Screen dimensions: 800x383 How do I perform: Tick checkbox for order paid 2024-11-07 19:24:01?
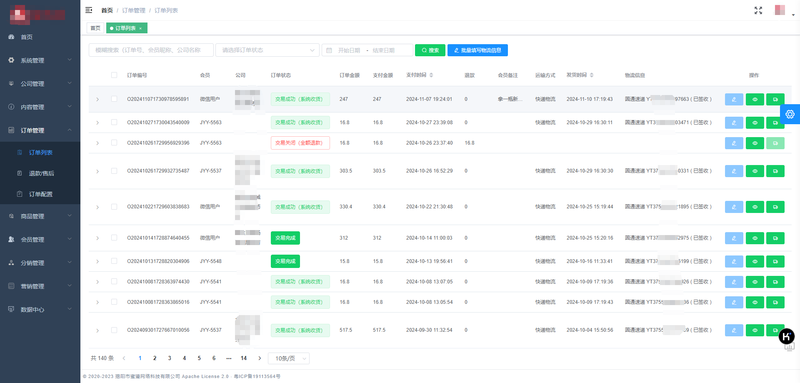click(114, 99)
